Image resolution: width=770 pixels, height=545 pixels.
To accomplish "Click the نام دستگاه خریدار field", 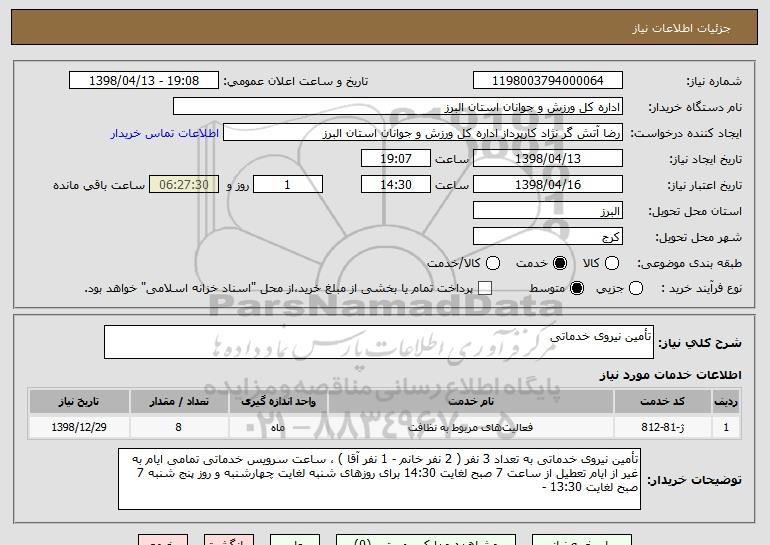I will tap(398, 107).
